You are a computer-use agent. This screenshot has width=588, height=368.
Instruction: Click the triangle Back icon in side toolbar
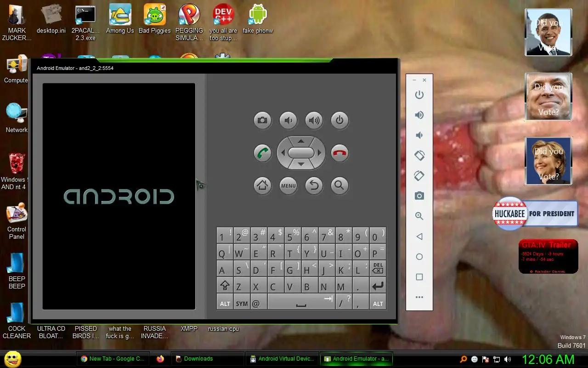(419, 236)
